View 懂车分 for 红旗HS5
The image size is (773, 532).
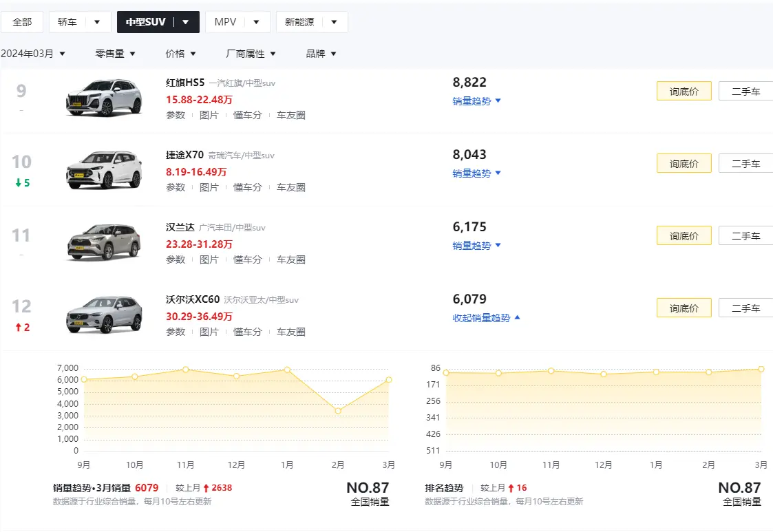pos(248,116)
